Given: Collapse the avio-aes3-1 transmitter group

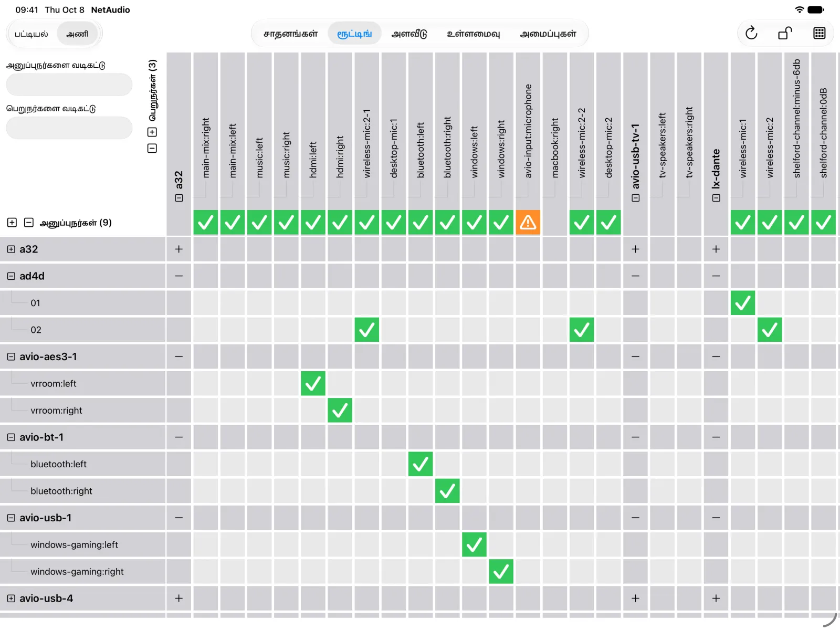Looking at the screenshot, I should tap(11, 356).
